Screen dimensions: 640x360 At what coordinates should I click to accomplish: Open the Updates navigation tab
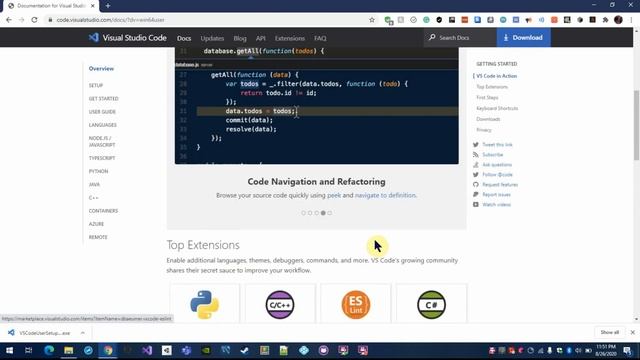212,38
